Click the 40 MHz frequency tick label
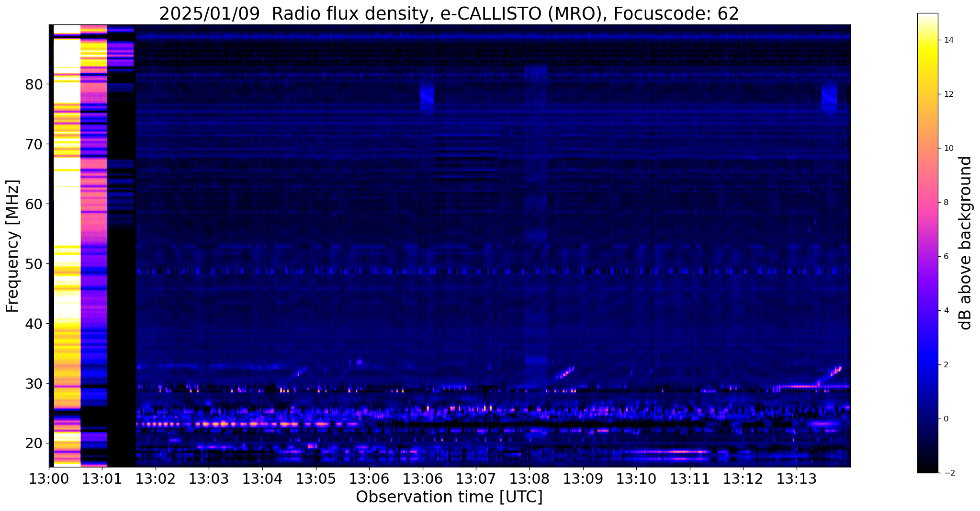This screenshot has width=980, height=511. [34, 324]
